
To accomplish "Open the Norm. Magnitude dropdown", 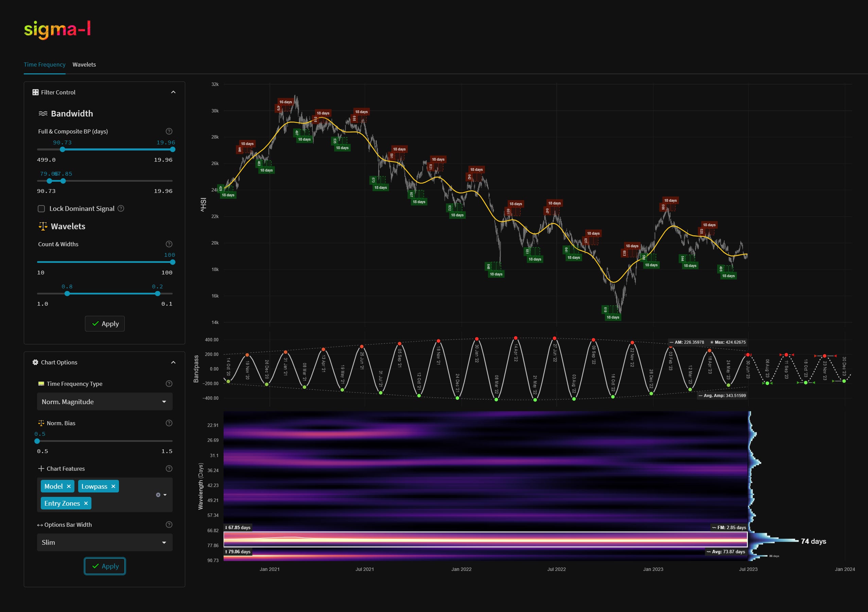I will [x=105, y=401].
